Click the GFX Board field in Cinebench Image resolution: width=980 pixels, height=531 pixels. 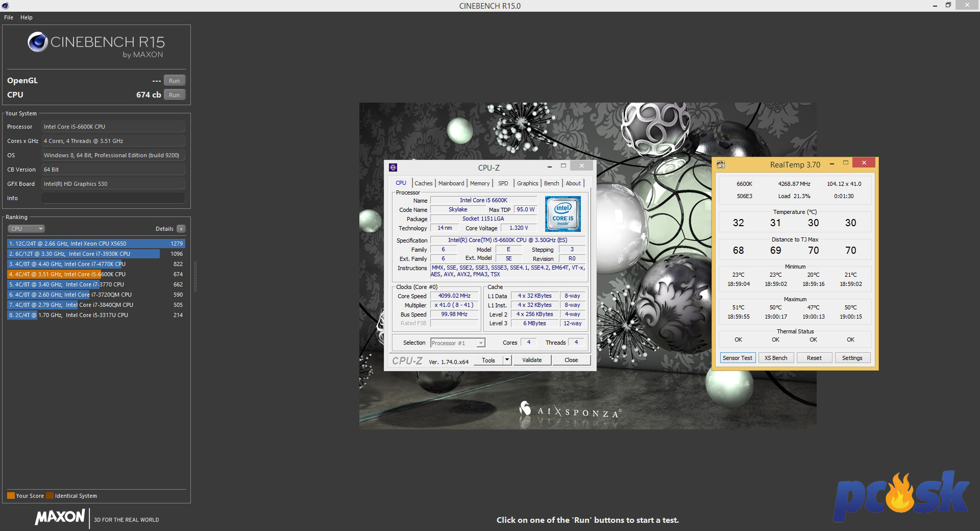[x=113, y=184]
